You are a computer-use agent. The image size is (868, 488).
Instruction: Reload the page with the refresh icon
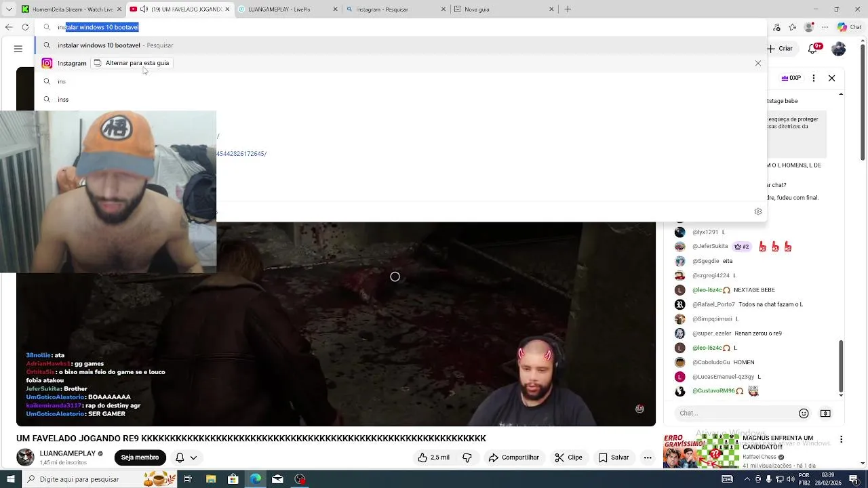pos(25,27)
